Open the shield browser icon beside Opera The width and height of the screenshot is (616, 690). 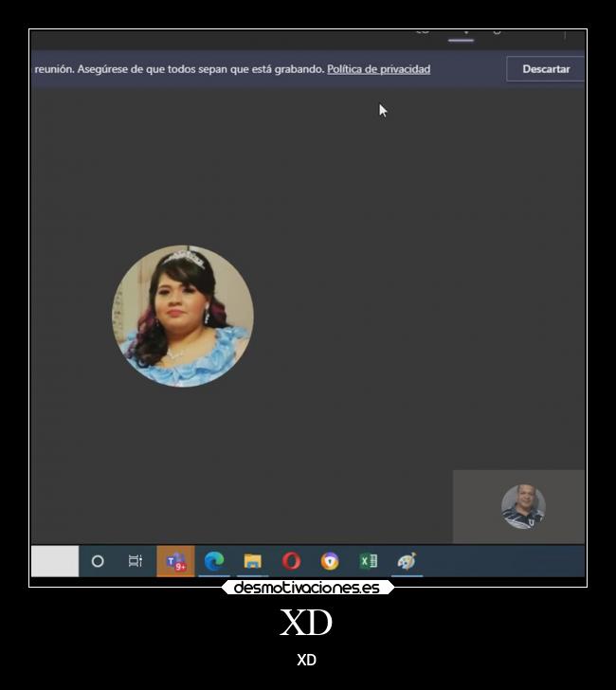(330, 561)
